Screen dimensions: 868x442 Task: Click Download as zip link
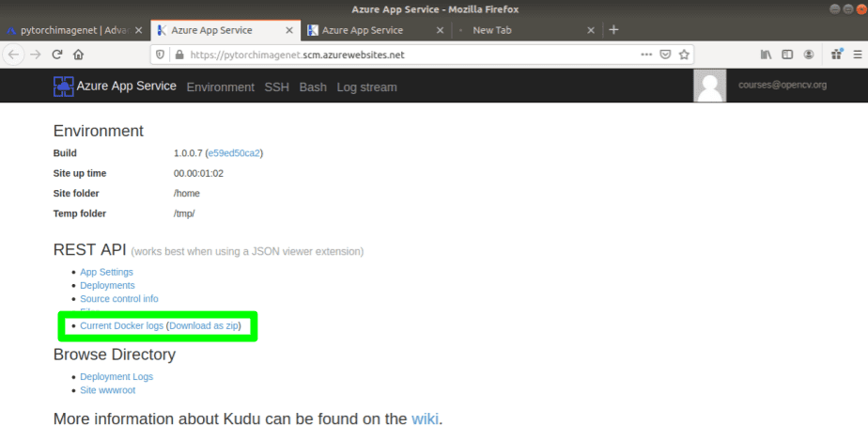pyautogui.click(x=204, y=325)
